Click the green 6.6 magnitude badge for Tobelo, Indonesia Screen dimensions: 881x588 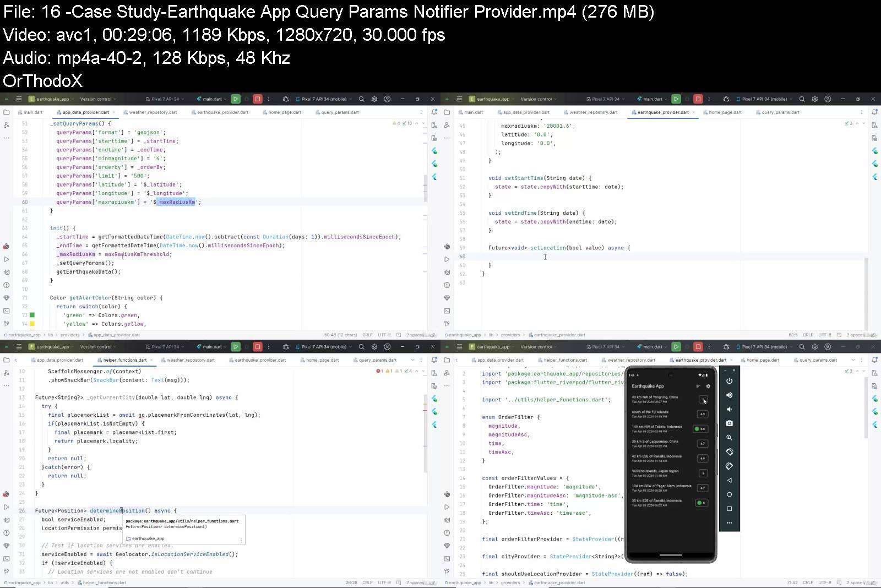701,429
